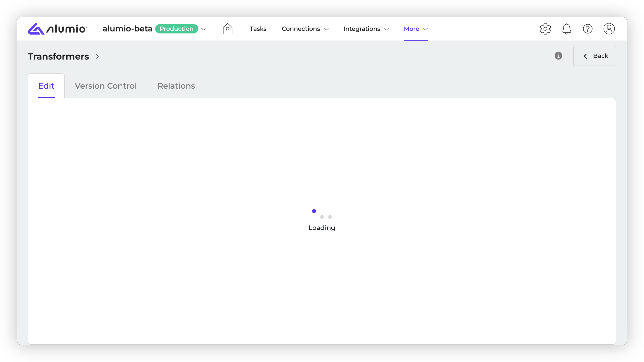644x362 pixels.
Task: Switch to the Relations tab
Action: pos(176,86)
